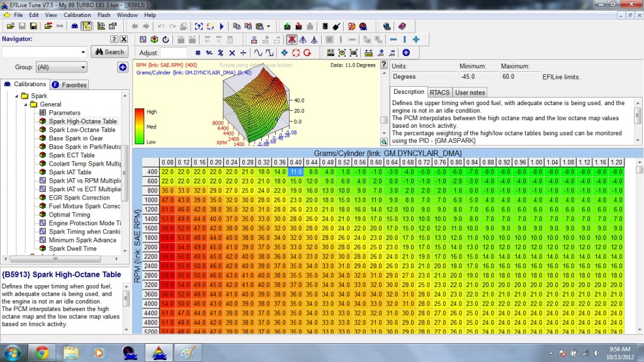The width and height of the screenshot is (644, 362).
Task: Toggle the Navigator panel toolbar button
Action: click(86, 26)
